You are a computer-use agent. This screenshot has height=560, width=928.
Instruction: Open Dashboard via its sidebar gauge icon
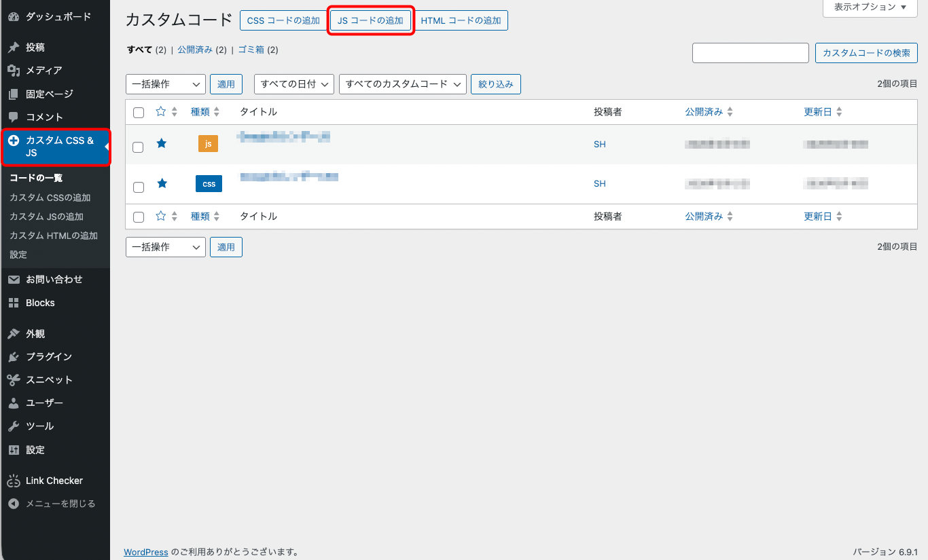[x=14, y=17]
